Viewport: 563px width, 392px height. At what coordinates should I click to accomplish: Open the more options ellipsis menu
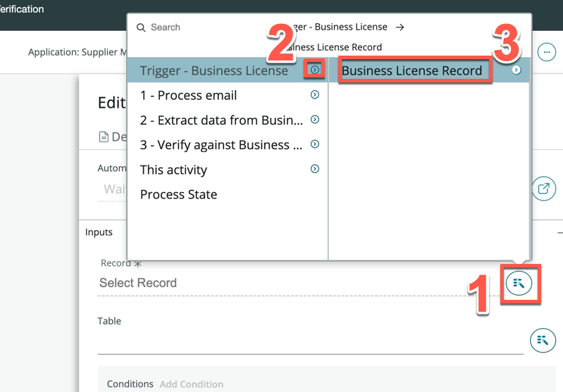[x=547, y=52]
